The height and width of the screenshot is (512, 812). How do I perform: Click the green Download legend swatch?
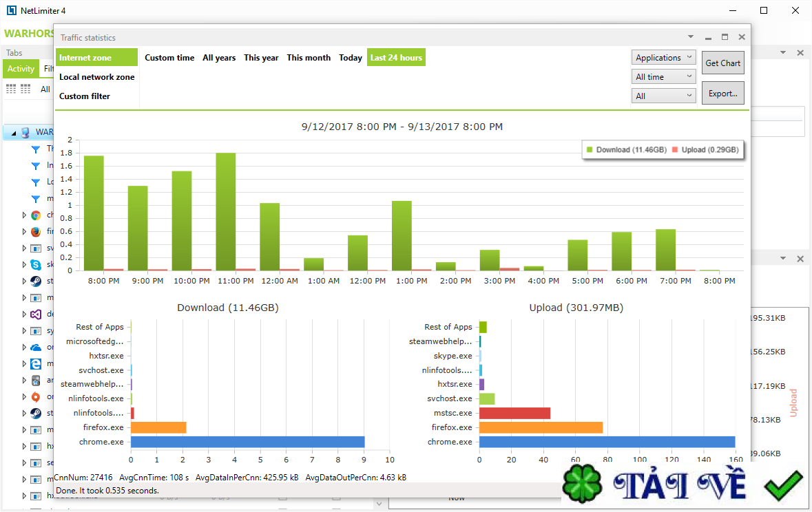[590, 149]
